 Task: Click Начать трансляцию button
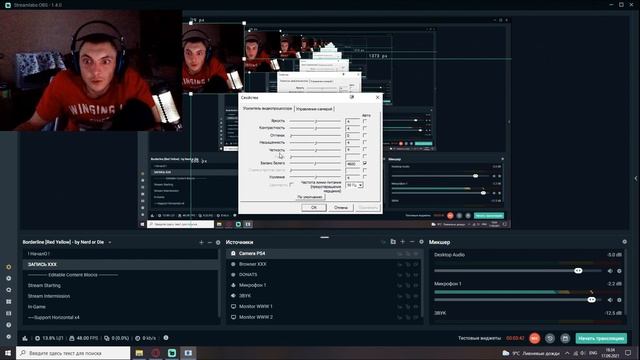[601, 338]
